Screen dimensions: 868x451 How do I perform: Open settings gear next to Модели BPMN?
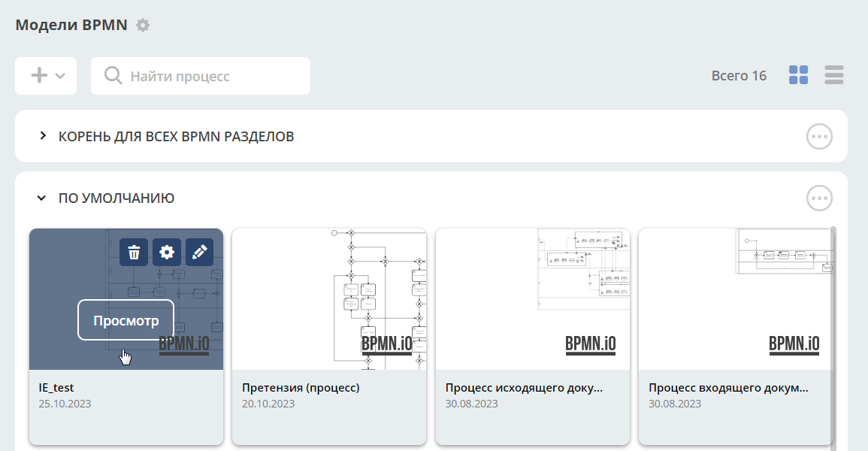pyautogui.click(x=143, y=26)
